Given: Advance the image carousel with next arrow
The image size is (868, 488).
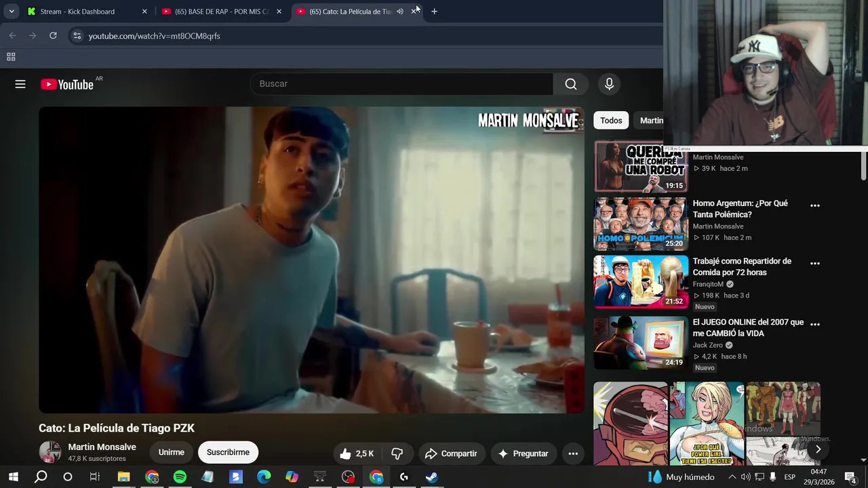Looking at the screenshot, I should 818,449.
